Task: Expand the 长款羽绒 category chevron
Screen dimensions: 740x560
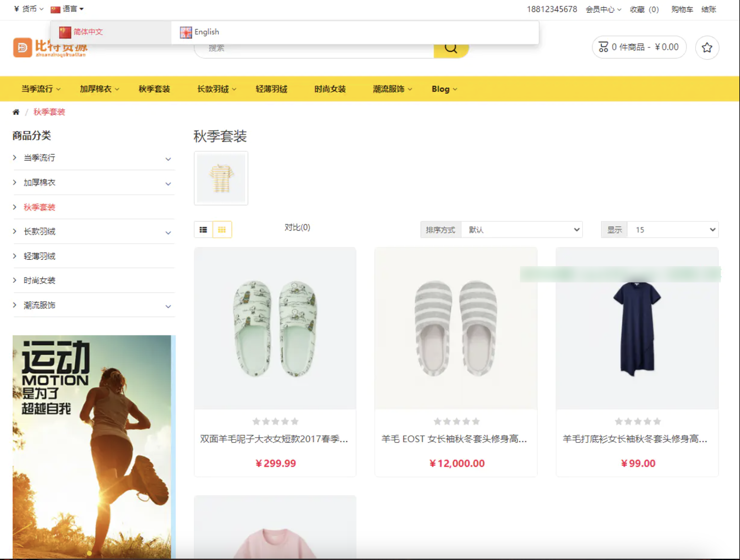Action: point(168,232)
